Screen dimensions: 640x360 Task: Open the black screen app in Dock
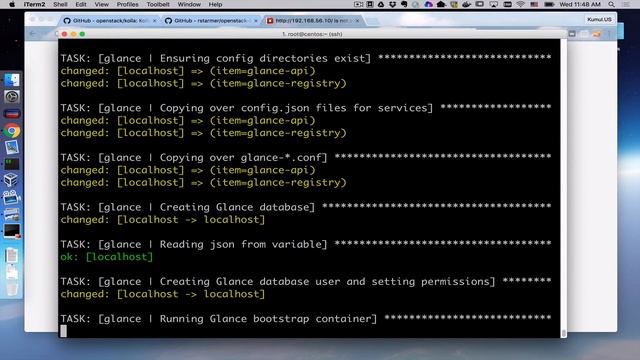[11, 231]
